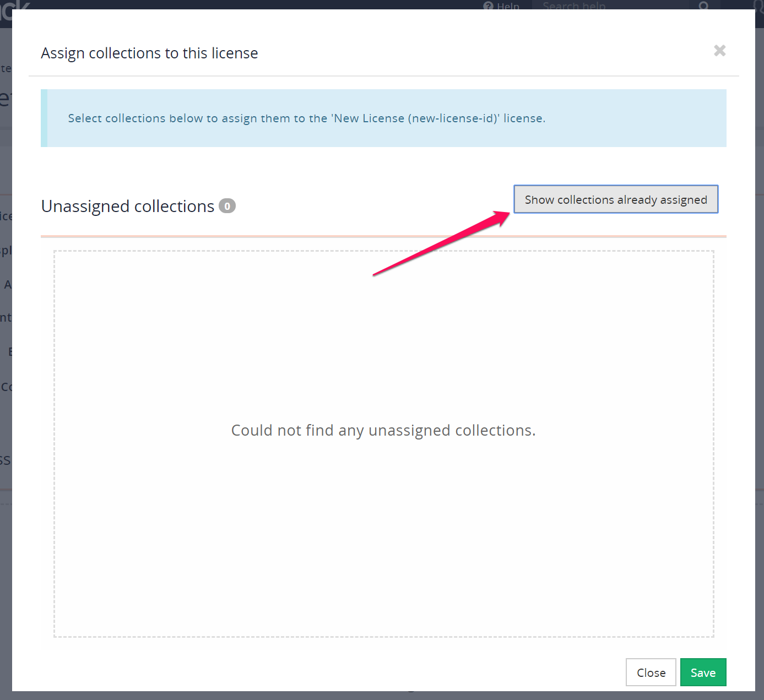Focus the Search help input field
Image resolution: width=764 pixels, height=700 pixels.
[x=611, y=6]
